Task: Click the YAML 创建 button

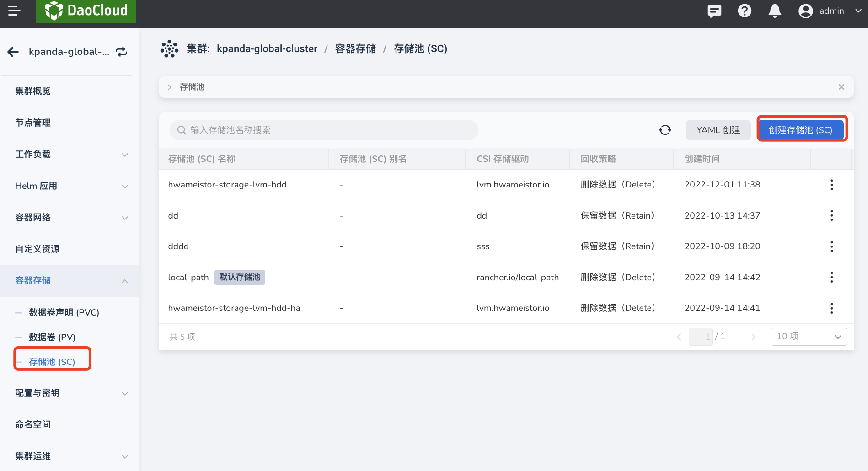Action: click(718, 130)
